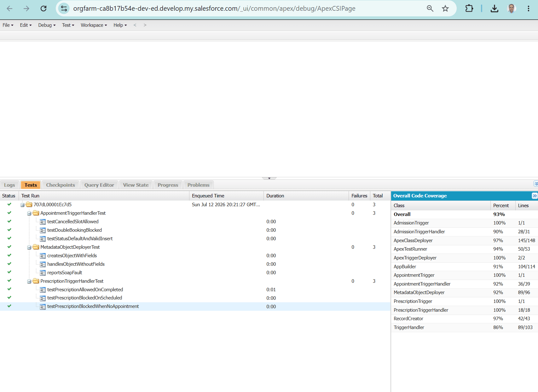Image resolution: width=538 pixels, height=392 pixels.
Task: Click the browser forward arrow
Action: pyautogui.click(x=26, y=9)
